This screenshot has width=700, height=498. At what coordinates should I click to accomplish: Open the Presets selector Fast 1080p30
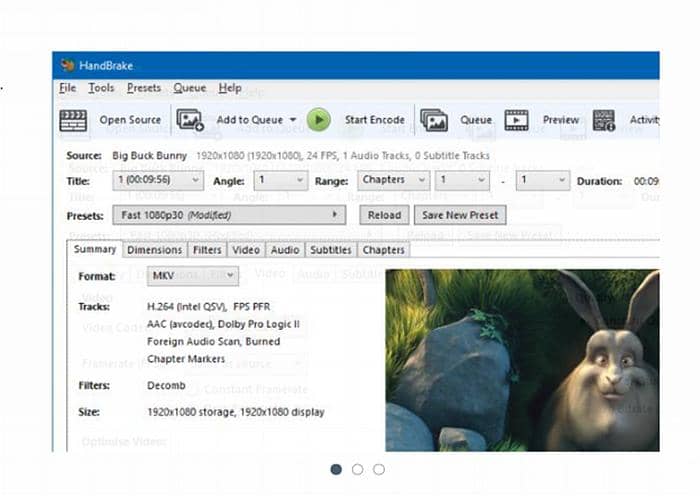229,215
